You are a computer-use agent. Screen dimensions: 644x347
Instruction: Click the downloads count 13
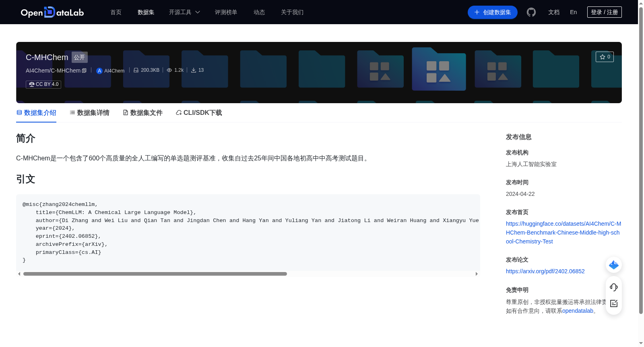197,70
